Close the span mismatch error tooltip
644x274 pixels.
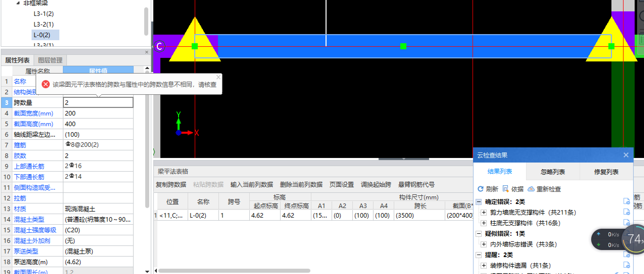pos(218,77)
